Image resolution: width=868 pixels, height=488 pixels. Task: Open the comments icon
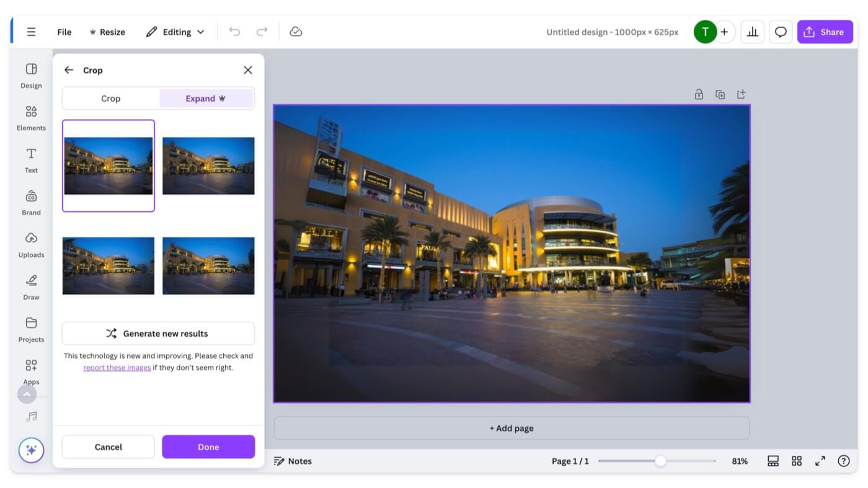pyautogui.click(x=780, y=32)
